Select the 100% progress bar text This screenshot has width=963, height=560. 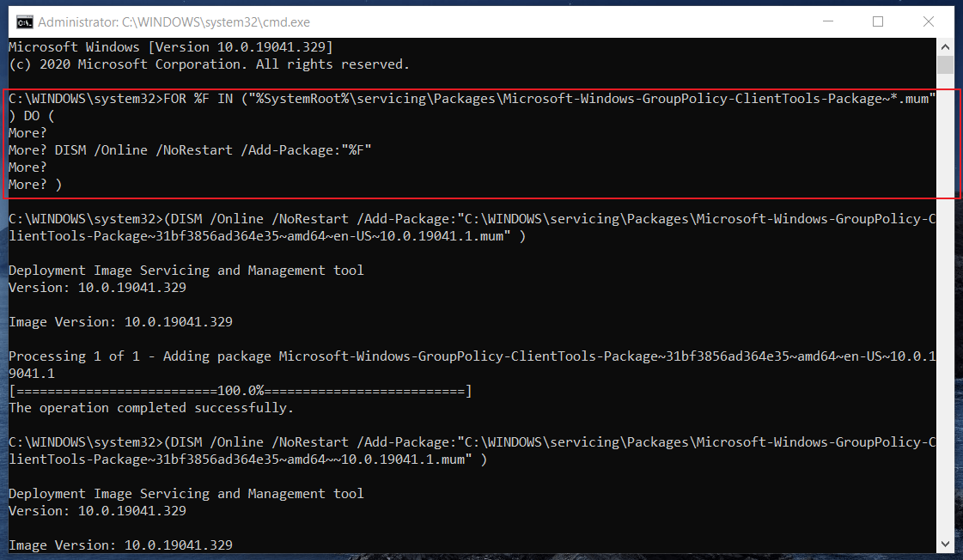tap(239, 390)
